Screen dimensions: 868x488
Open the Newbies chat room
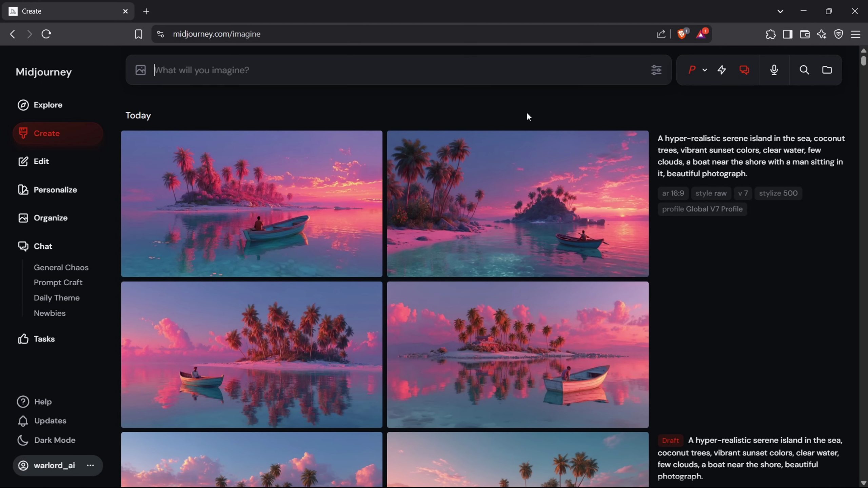tap(50, 313)
